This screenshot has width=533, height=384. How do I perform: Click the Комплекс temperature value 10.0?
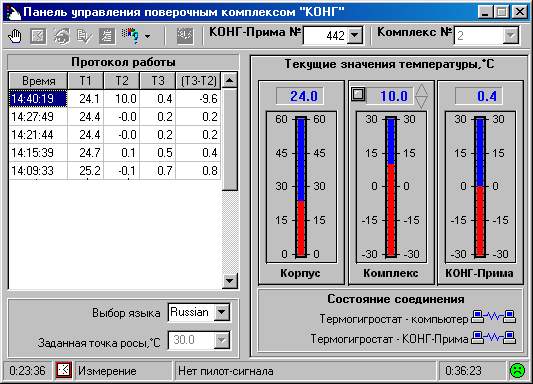click(390, 96)
